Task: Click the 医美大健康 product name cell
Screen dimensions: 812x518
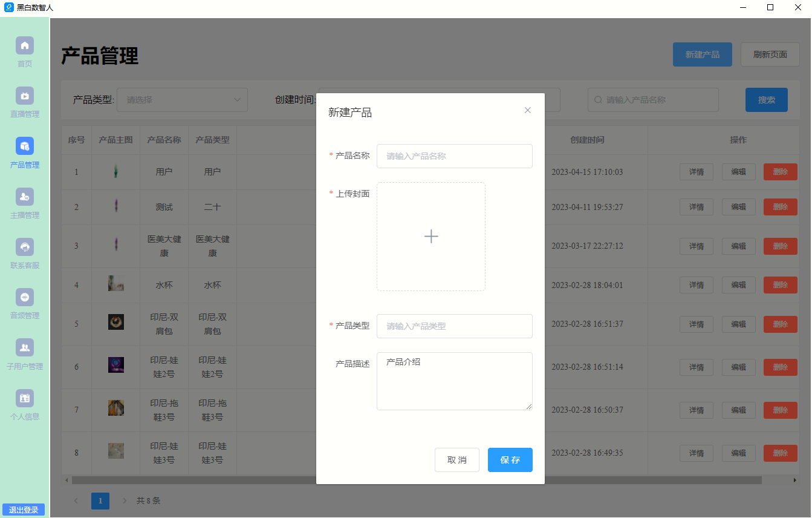Action: [x=164, y=246]
